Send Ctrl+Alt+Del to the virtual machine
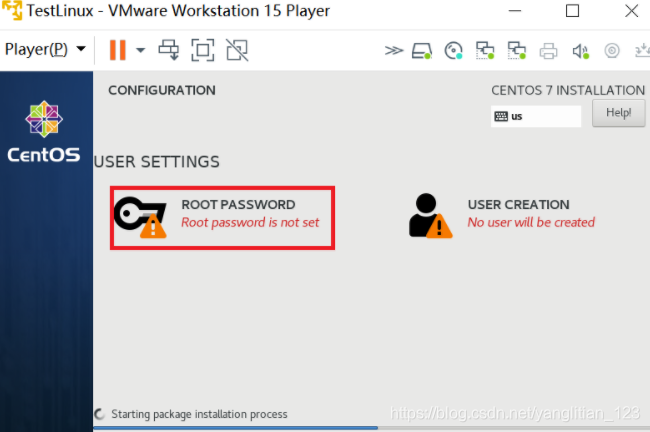Image resolution: width=650 pixels, height=432 pixels. coord(169,50)
